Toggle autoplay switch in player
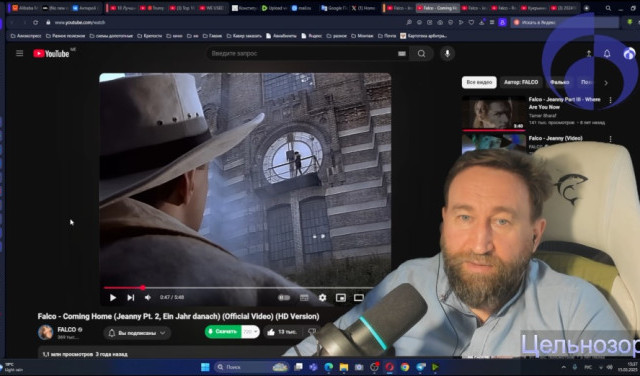640x376 pixels. [284, 298]
